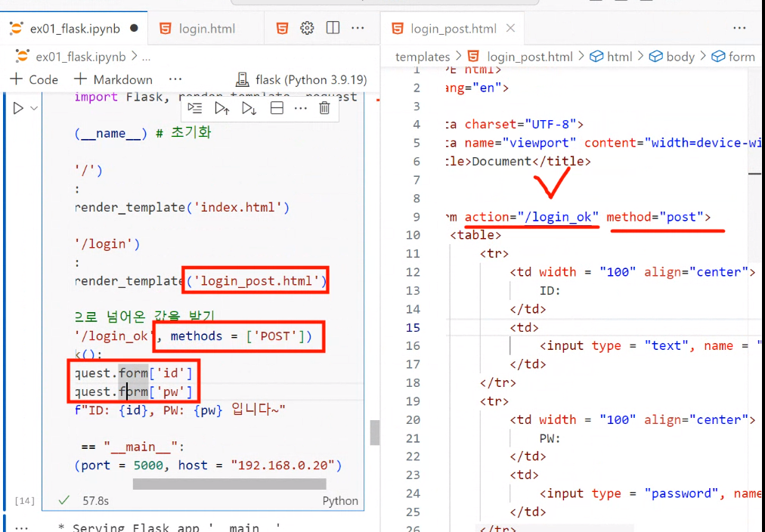Viewport: 765px width, 532px height.
Task: Click the form['id'] code text
Action: pyautogui.click(x=156, y=373)
